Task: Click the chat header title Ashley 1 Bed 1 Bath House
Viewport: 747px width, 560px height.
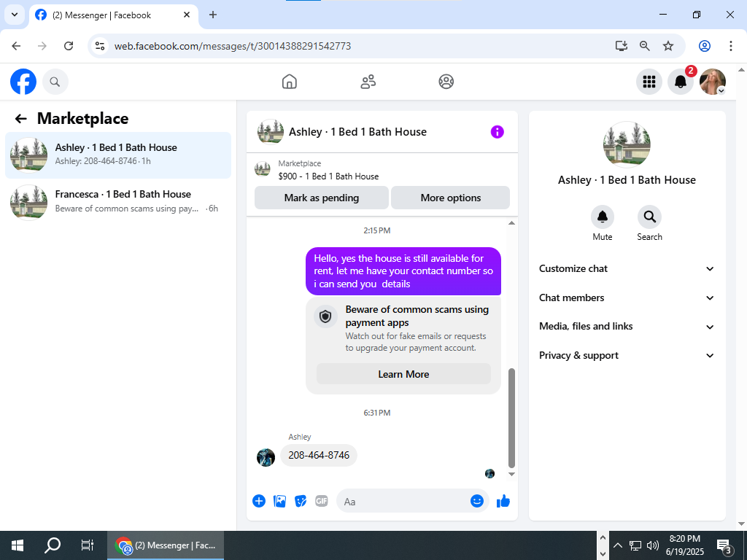Action: pos(357,132)
